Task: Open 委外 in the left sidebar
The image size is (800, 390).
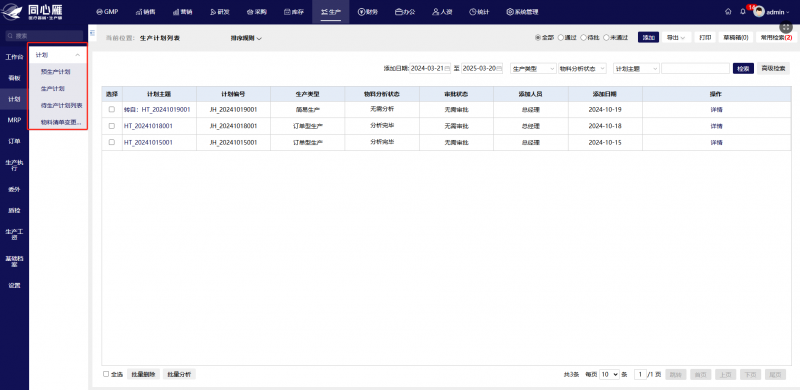Action: coord(14,189)
